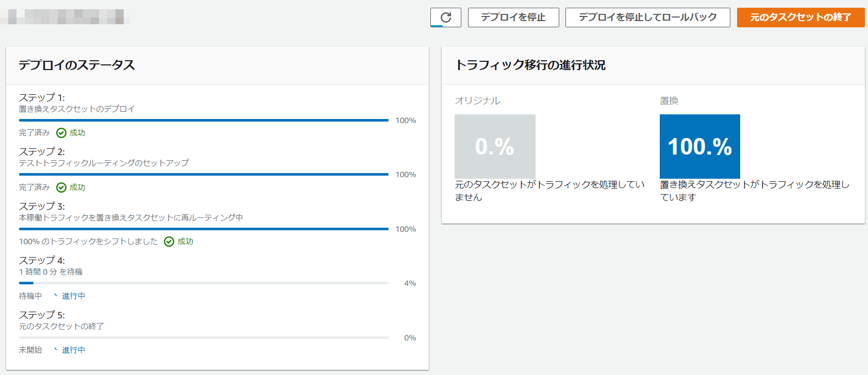
Task: Click the Step 5 spinner icon beside 進行中
Action: point(56,350)
